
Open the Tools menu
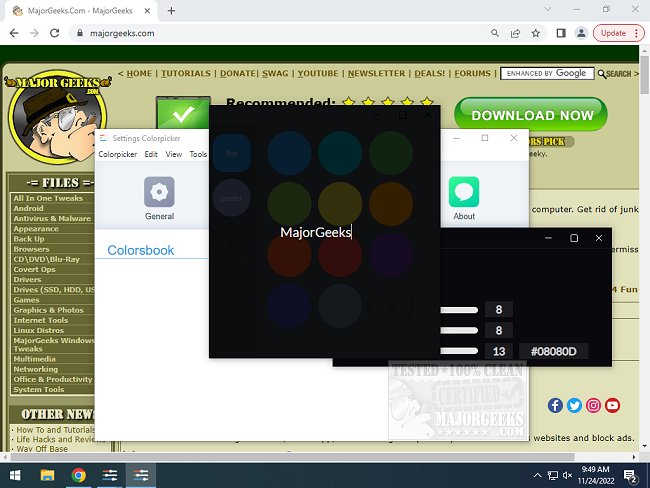tap(198, 154)
